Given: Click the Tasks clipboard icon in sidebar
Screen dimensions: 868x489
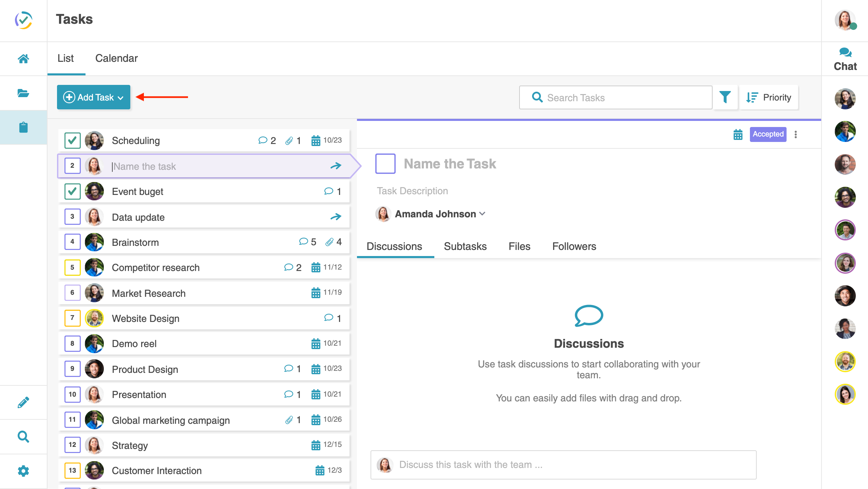Looking at the screenshot, I should [23, 127].
